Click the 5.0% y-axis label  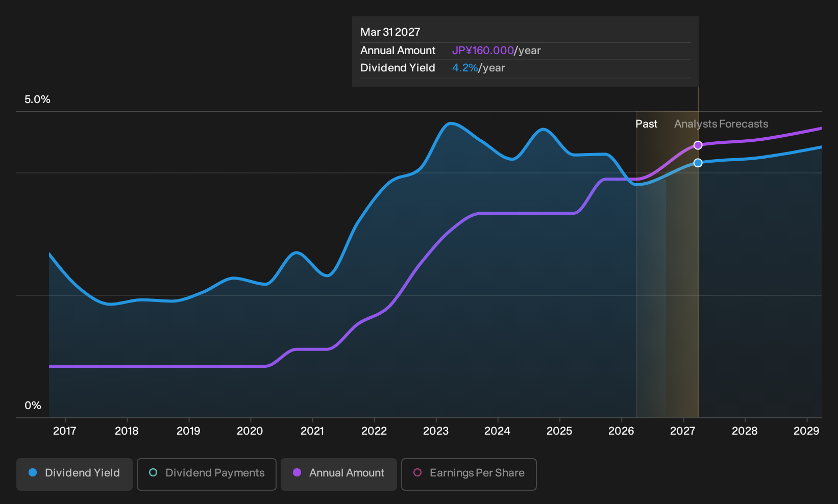(38, 99)
